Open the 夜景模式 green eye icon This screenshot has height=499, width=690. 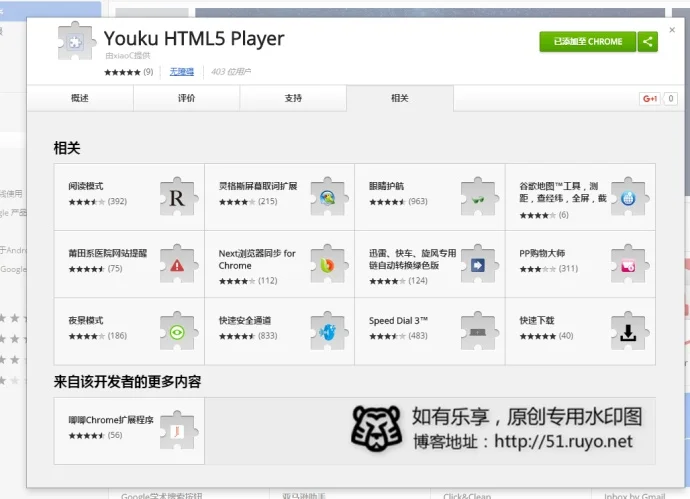coord(177,332)
